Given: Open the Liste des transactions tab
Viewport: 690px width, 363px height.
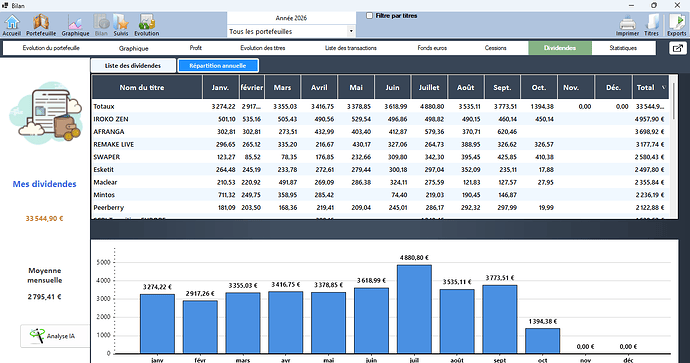Looking at the screenshot, I should click(x=351, y=48).
